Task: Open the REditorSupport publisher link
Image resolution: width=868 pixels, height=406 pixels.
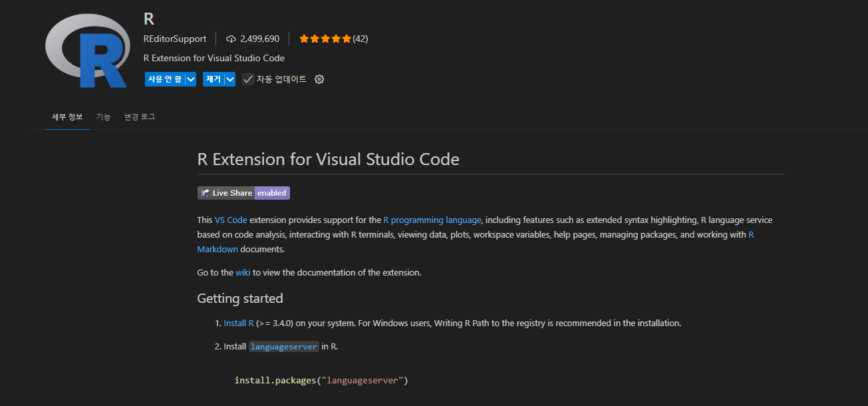Action: [x=175, y=39]
